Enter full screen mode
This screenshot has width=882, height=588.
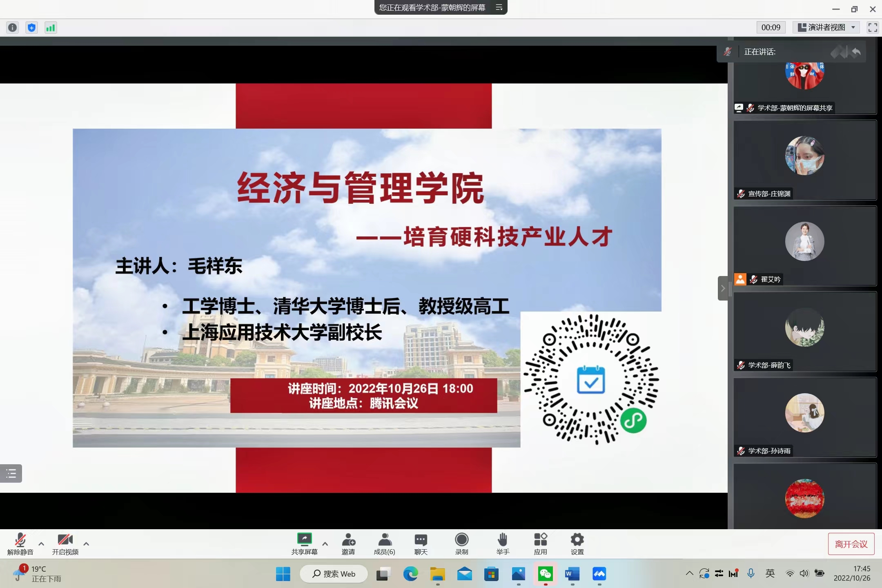click(x=873, y=27)
